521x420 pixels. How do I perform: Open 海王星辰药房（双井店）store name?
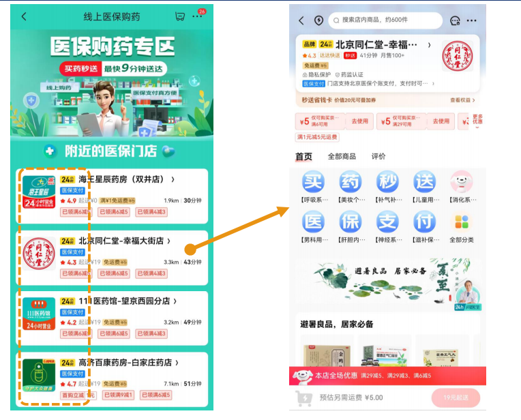coord(121,179)
